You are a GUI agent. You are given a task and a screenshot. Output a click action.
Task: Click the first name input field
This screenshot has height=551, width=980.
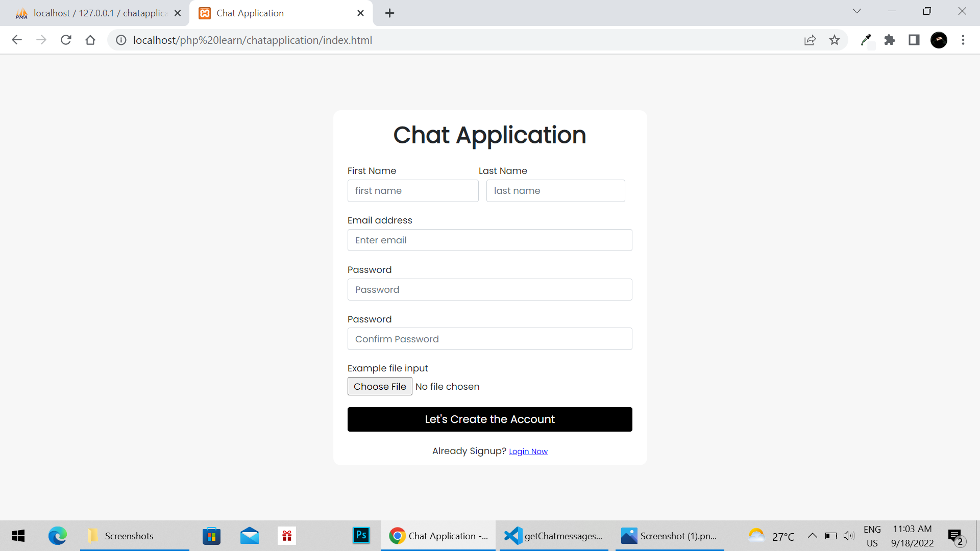413,191
